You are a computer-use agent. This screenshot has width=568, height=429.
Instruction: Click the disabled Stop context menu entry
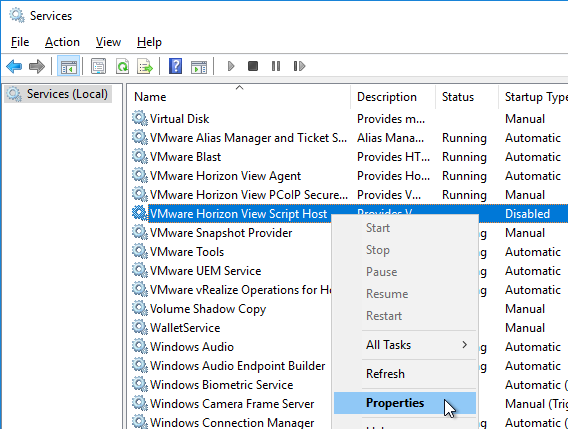point(405,250)
